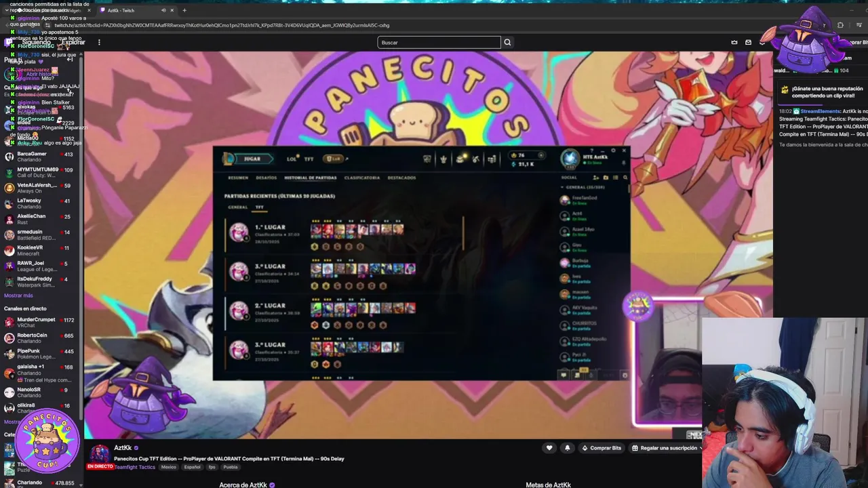Viewport: 868px width, 488px height.
Task: Click the League client settings gear
Action: (x=613, y=151)
